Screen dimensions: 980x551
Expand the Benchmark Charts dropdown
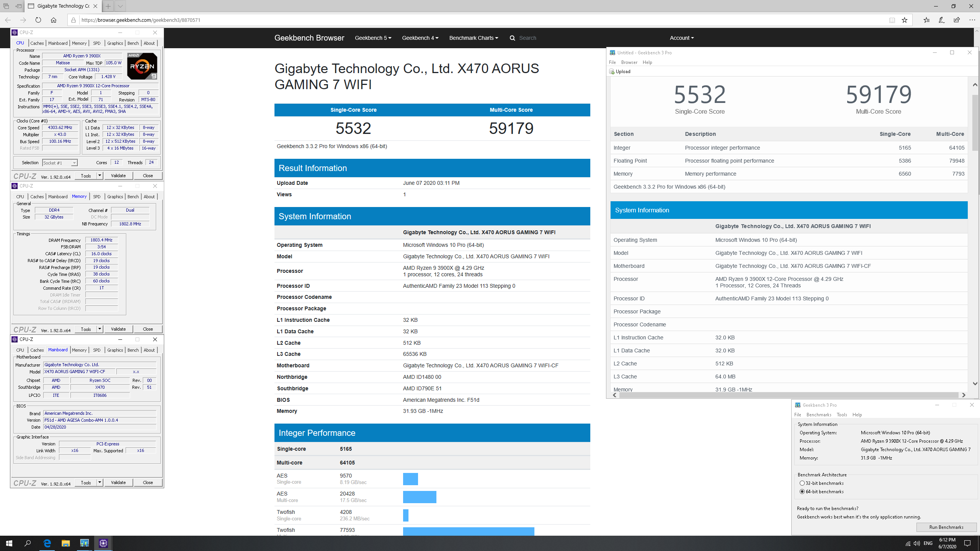pos(474,38)
